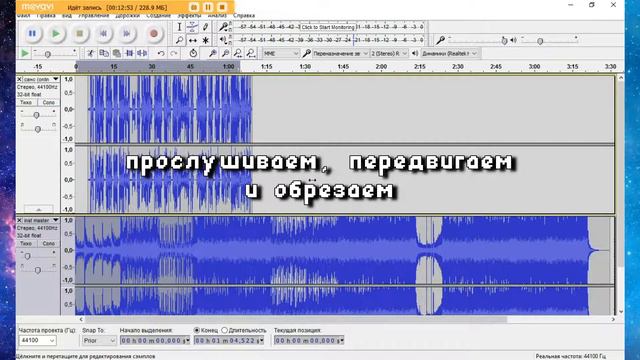Open selection start time format arrow

(188, 340)
